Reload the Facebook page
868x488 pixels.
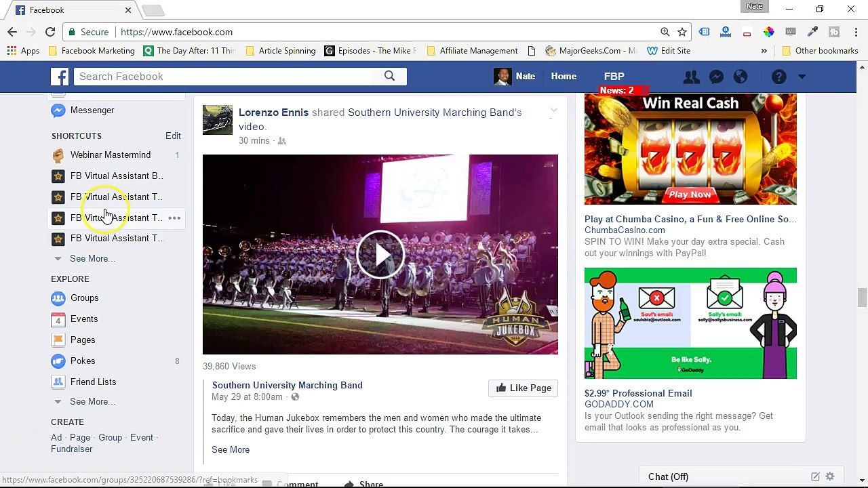pyautogui.click(x=50, y=32)
